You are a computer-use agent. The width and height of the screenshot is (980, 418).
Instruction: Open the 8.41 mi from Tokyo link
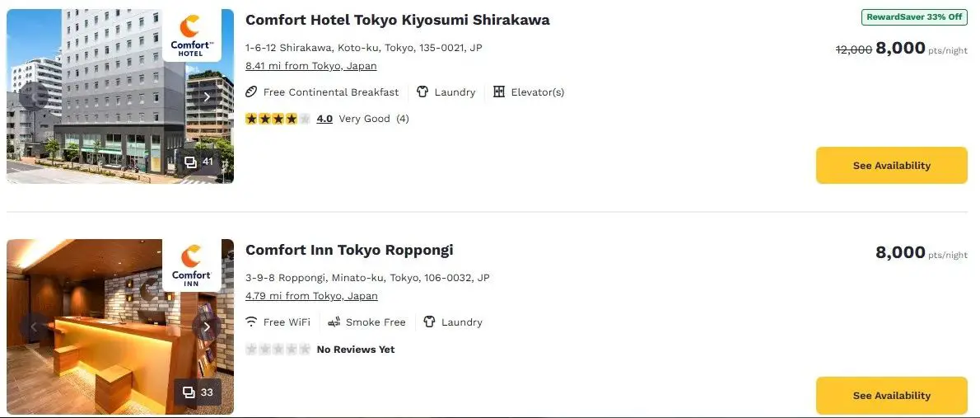[310, 66]
